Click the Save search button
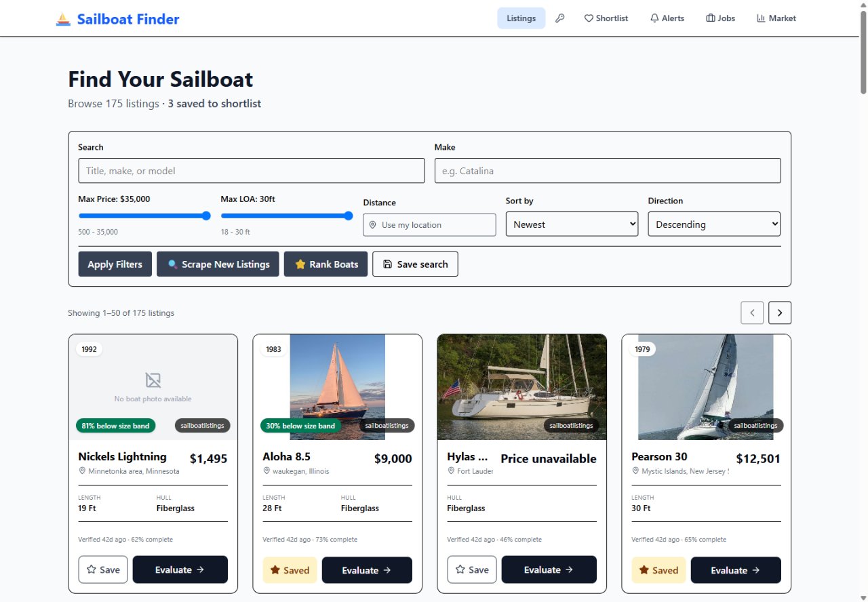This screenshot has height=602, width=868. [415, 264]
